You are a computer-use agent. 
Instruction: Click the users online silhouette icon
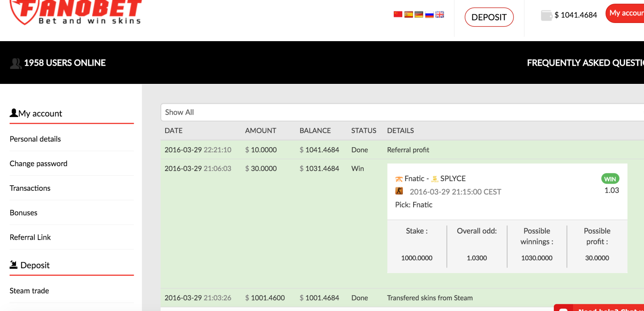coord(16,63)
